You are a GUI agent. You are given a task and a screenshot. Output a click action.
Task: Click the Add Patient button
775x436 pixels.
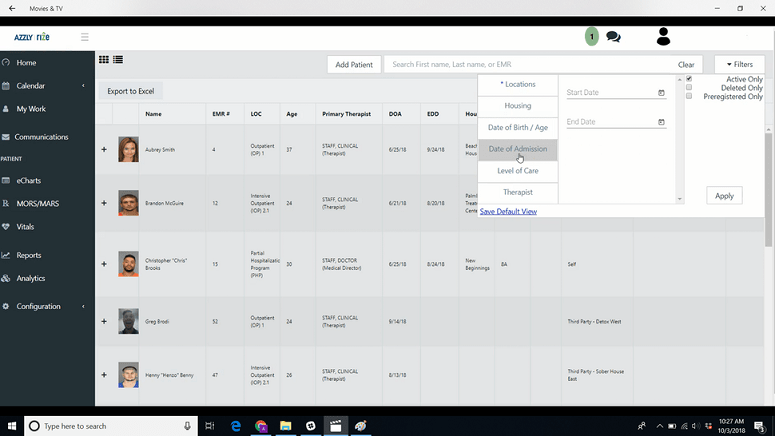354,64
